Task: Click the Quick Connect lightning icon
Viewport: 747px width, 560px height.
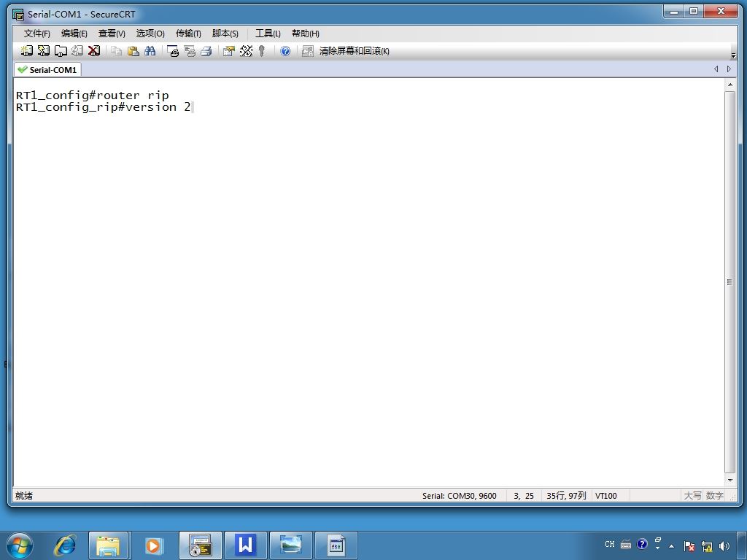Action: coord(43,51)
